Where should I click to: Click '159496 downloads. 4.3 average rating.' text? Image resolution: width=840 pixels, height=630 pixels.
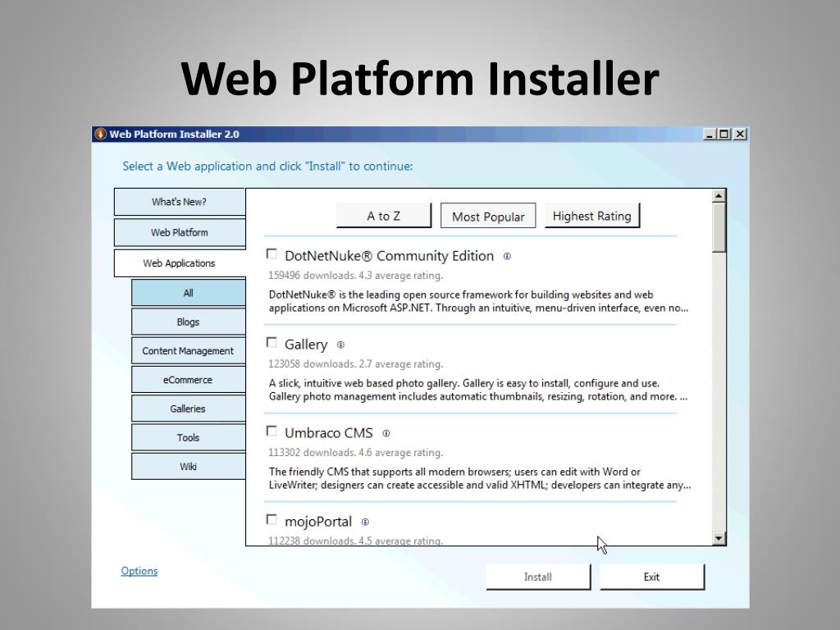pyautogui.click(x=356, y=276)
